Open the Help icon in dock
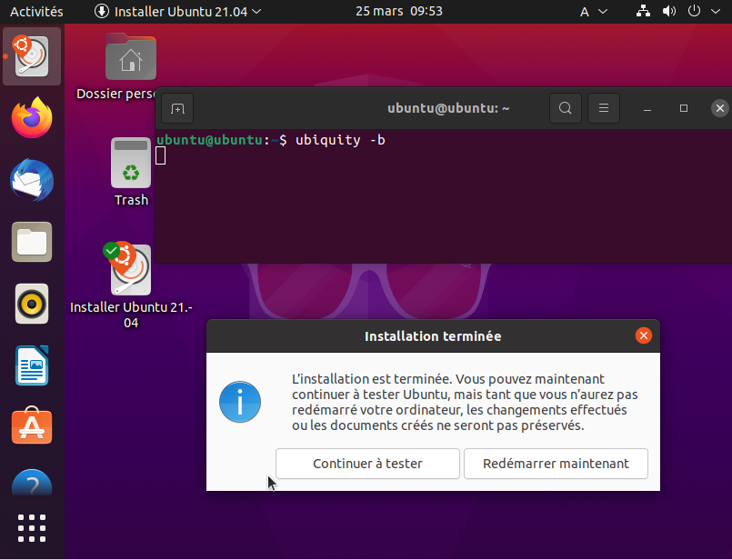Viewport: 732px width, 560px height. click(x=32, y=483)
